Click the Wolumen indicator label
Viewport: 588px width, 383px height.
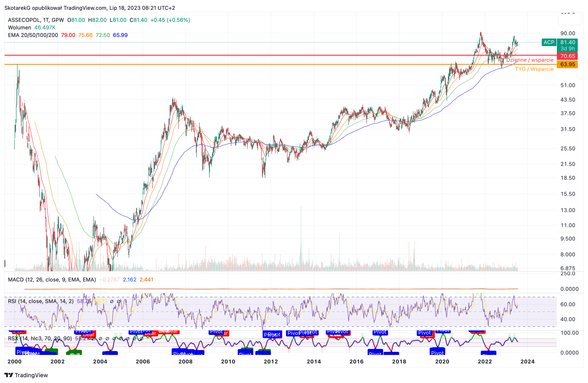click(x=20, y=27)
